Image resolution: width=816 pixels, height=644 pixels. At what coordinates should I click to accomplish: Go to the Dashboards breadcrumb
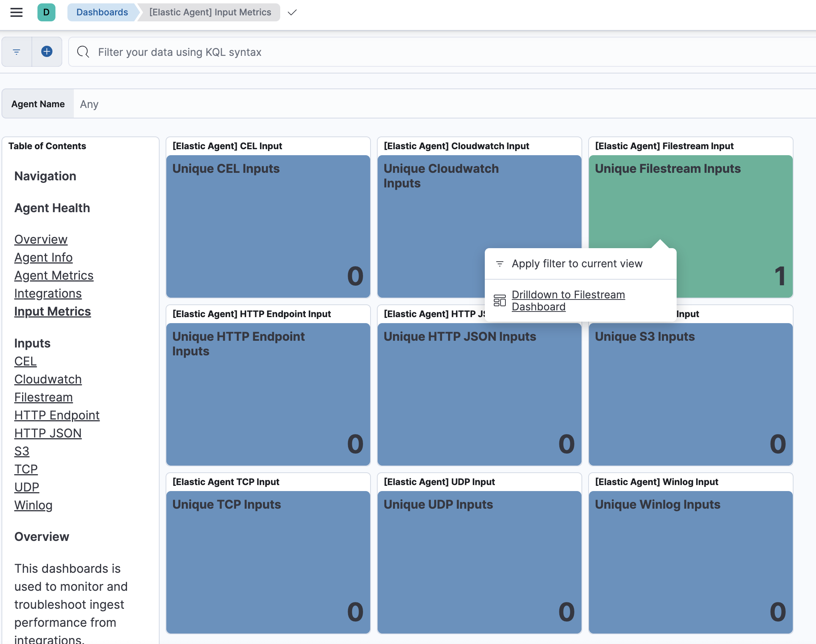click(x=102, y=12)
